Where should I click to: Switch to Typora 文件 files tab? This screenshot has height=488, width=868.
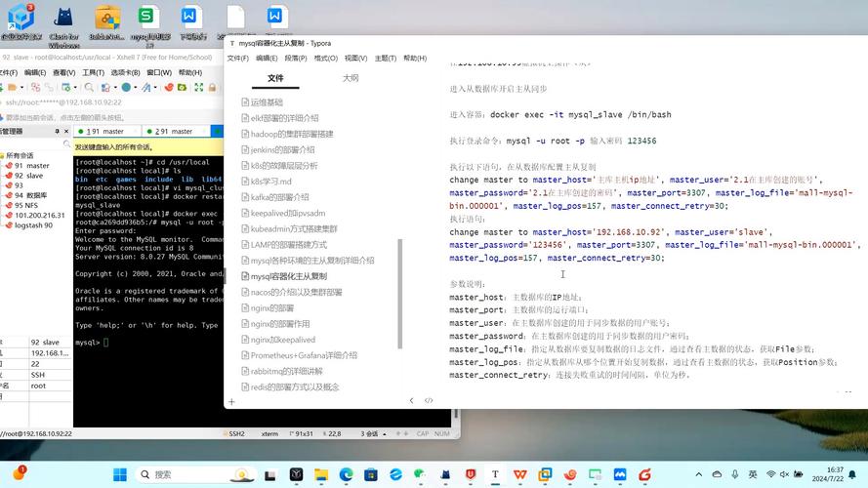click(x=275, y=78)
